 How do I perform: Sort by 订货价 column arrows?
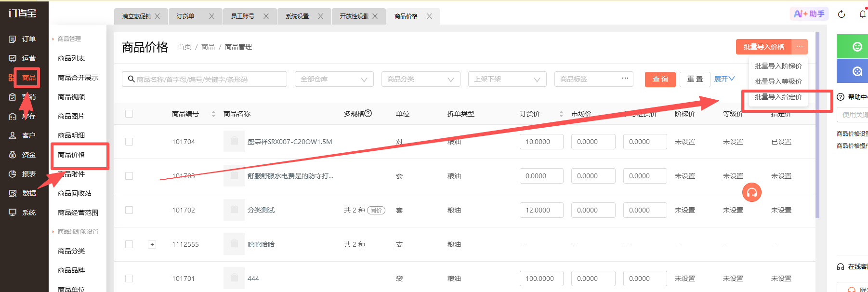click(x=561, y=114)
